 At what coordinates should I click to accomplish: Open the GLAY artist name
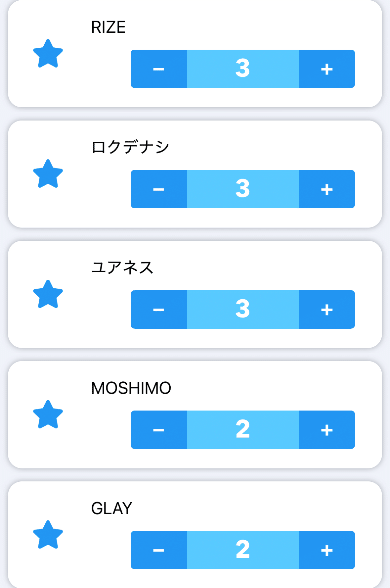[111, 508]
